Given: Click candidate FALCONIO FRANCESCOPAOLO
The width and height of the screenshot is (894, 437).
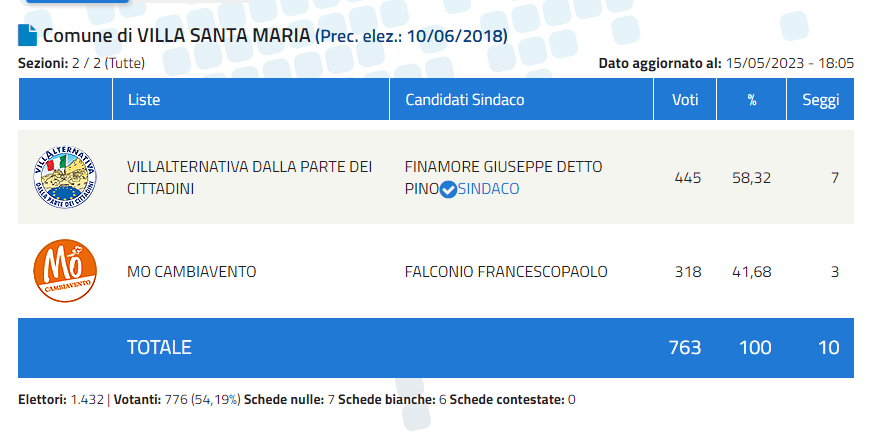Looking at the screenshot, I should pyautogui.click(x=506, y=272).
